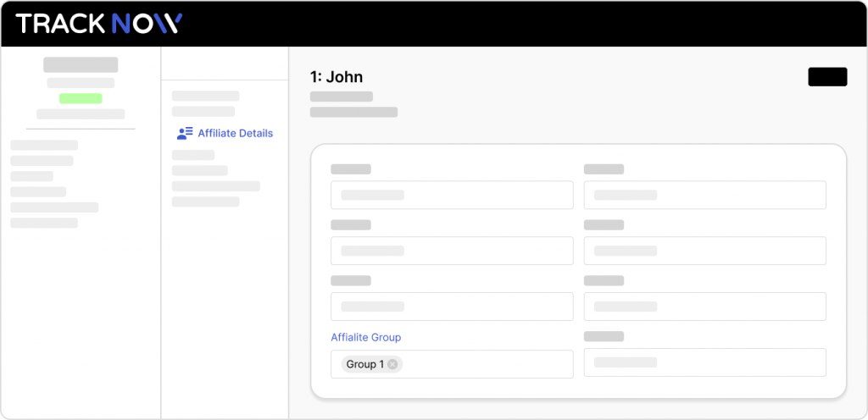Select the Group 1 chip
868x420 pixels.
pyautogui.click(x=372, y=364)
